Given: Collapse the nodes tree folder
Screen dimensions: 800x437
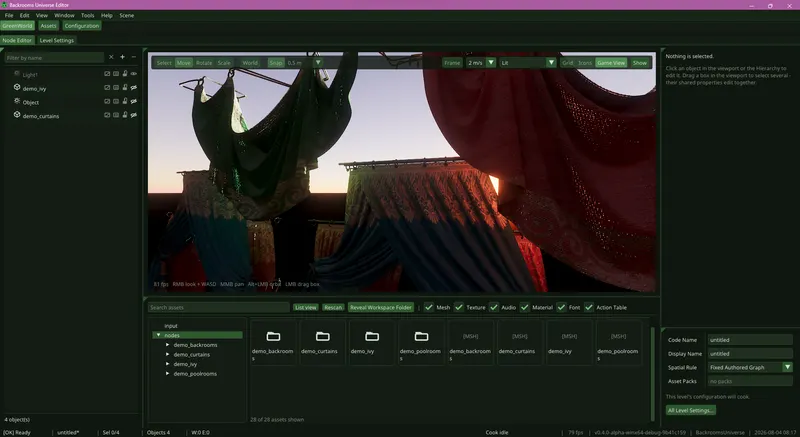Looking at the screenshot, I should (159, 335).
